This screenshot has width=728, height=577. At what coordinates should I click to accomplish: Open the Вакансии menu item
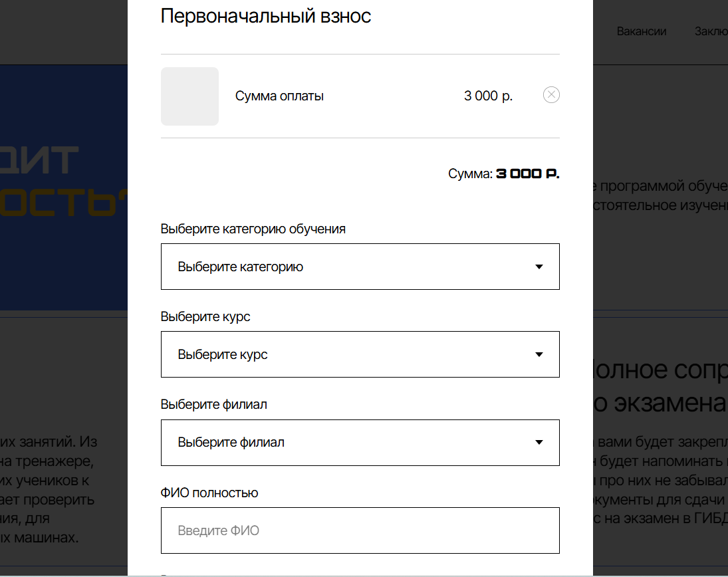click(641, 31)
